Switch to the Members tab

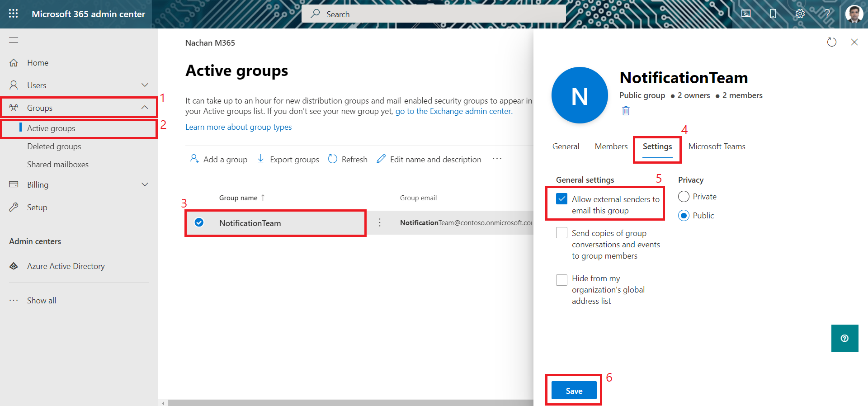611,146
